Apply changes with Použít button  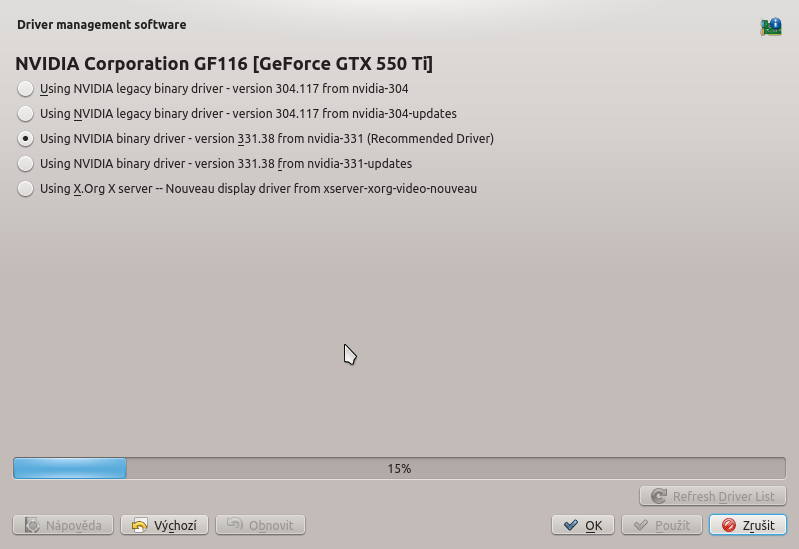(x=661, y=525)
